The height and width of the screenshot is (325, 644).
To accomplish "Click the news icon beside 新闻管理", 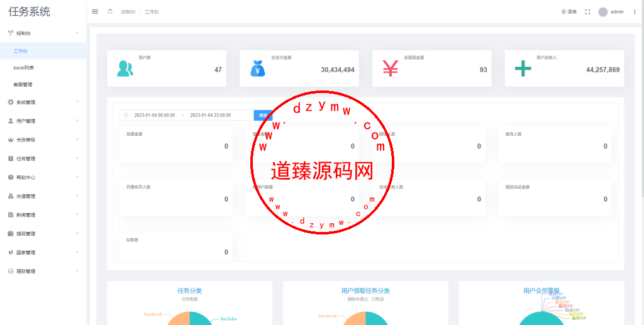I will (11, 214).
